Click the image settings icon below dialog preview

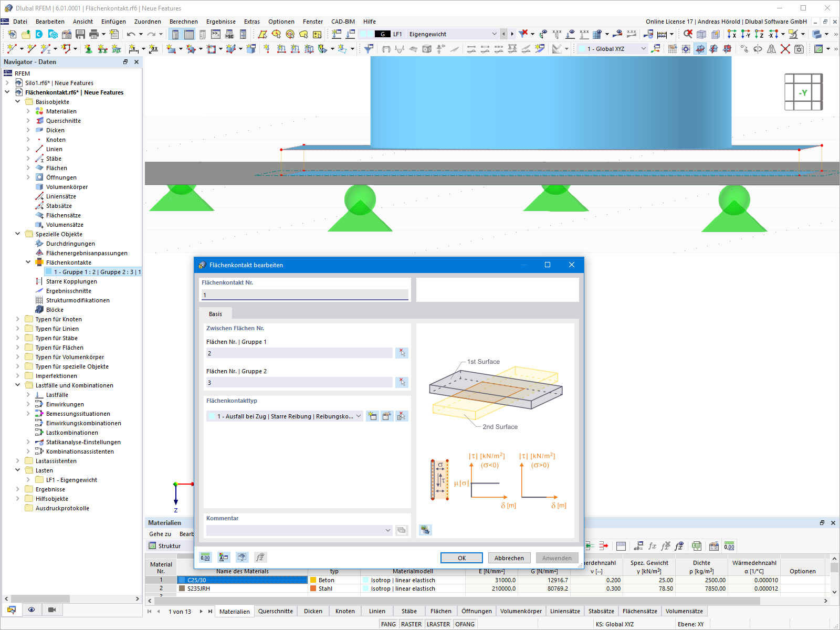click(x=425, y=530)
